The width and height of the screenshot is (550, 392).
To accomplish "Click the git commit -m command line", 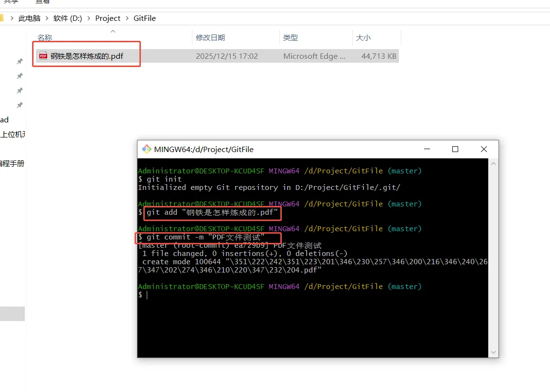I will pos(201,238).
